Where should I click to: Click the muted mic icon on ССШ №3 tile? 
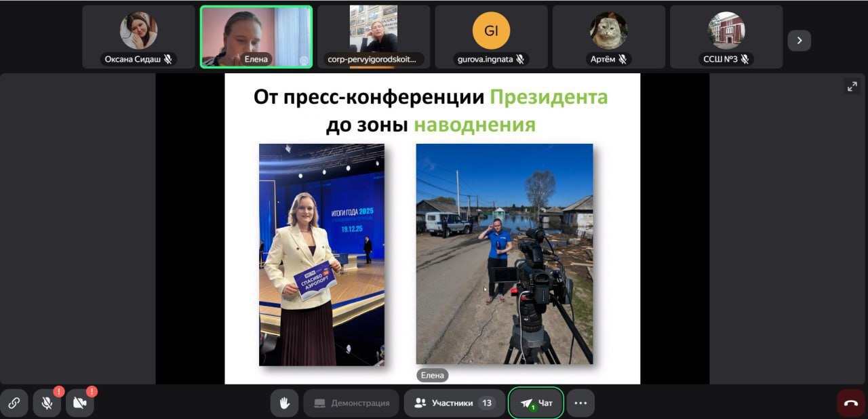click(x=746, y=59)
